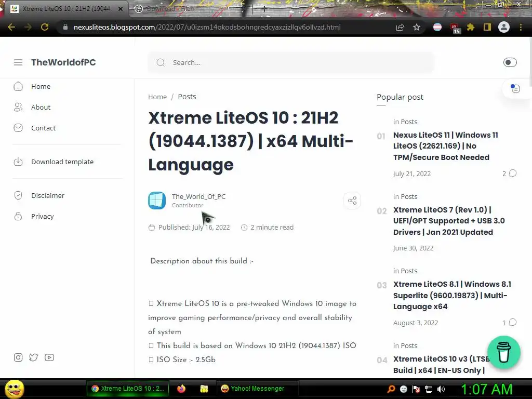Open the Firefox taskbar icon
The width and height of the screenshot is (532, 399).
click(x=181, y=389)
